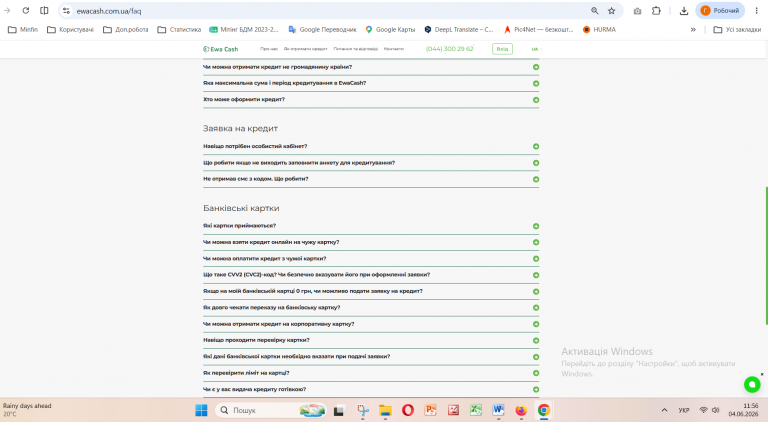
Task: Reload the page with the refresh icon
Action: point(25,11)
